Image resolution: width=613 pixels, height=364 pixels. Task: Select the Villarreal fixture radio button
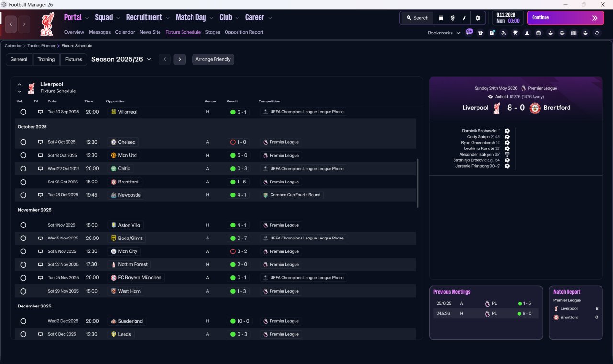click(x=23, y=112)
